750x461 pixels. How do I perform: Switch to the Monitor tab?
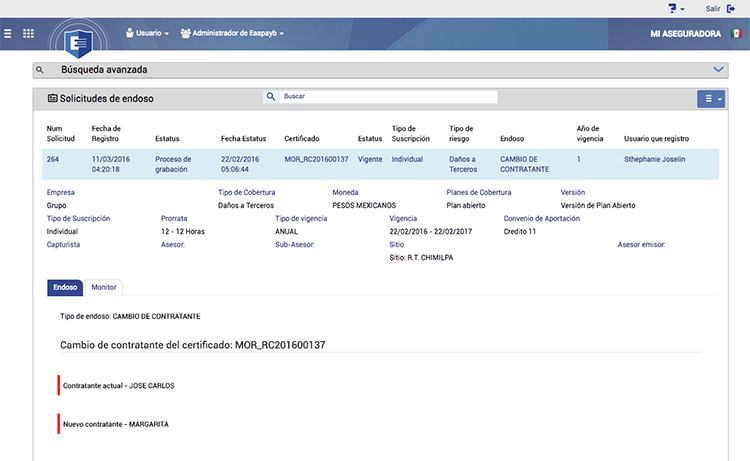[104, 287]
